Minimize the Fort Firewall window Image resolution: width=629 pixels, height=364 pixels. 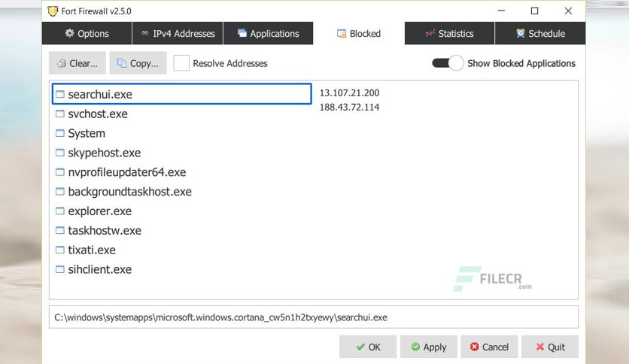click(x=501, y=11)
